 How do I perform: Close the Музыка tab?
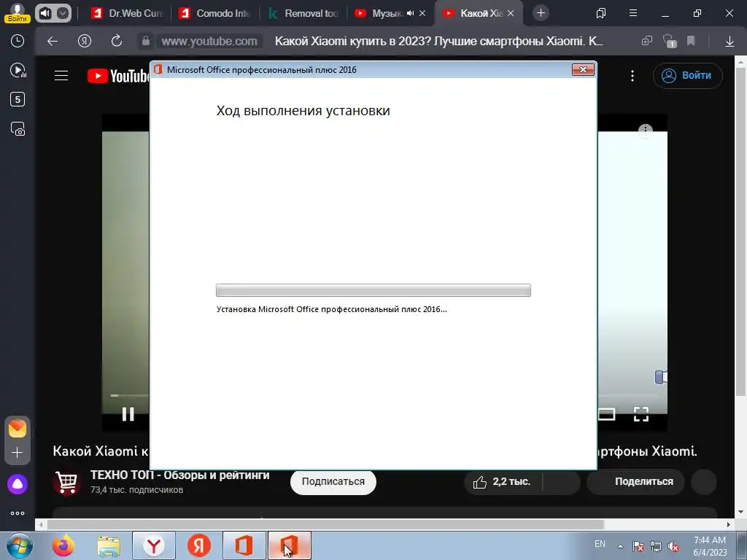(x=422, y=13)
